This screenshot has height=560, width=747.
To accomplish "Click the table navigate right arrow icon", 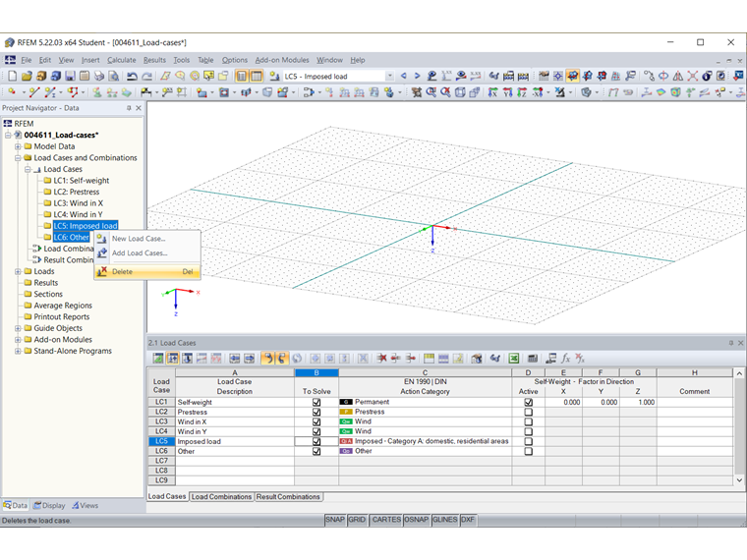I will click(x=249, y=358).
